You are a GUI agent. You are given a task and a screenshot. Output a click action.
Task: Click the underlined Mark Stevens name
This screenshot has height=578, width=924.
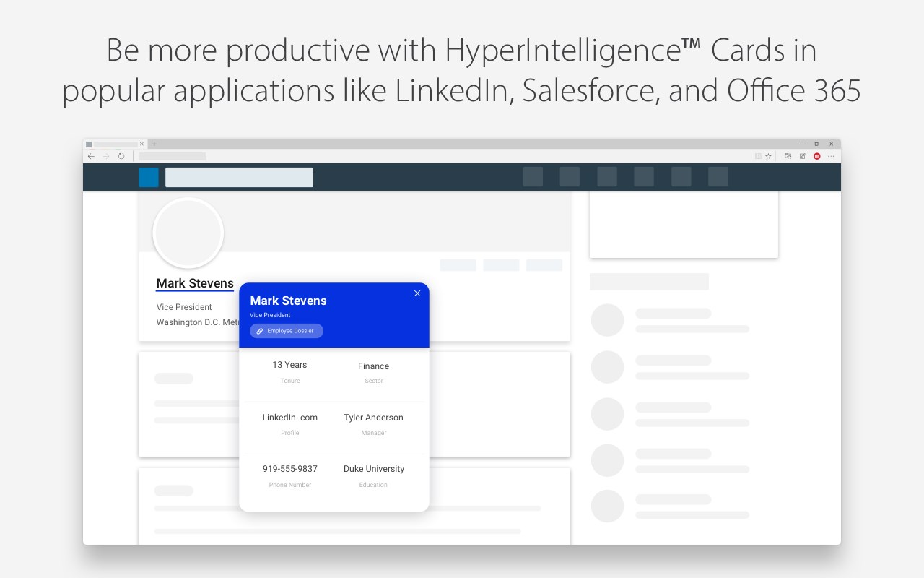195,284
